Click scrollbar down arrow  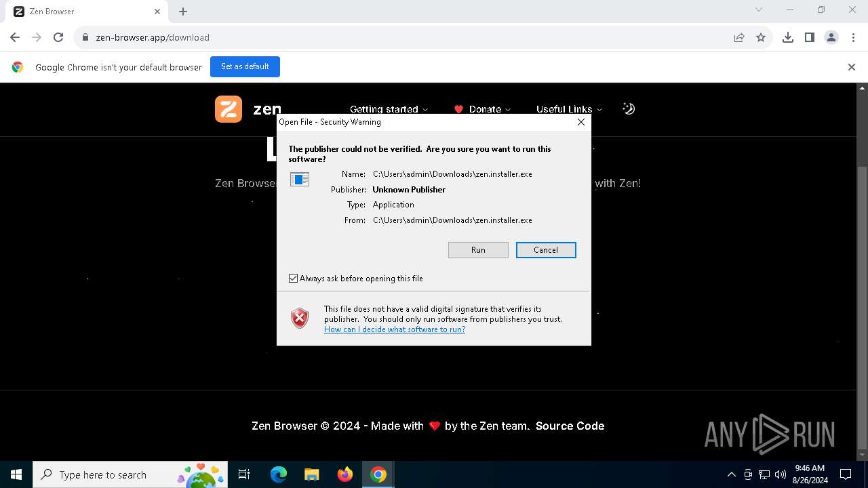tap(863, 455)
